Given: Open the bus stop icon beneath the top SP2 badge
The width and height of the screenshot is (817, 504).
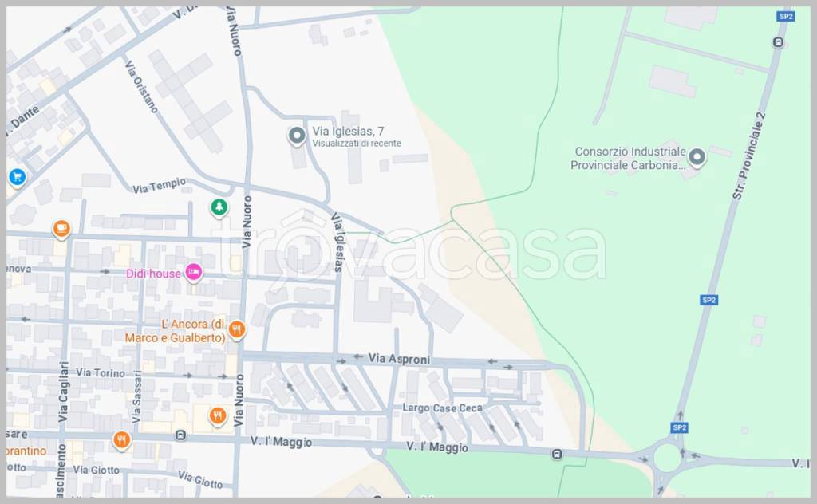Looking at the screenshot, I should click(778, 42).
